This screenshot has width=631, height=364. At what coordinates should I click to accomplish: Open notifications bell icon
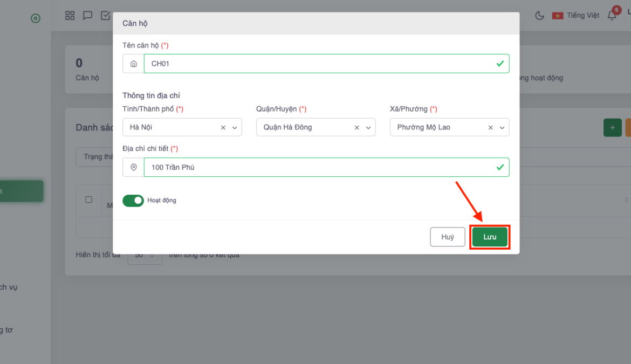[612, 16]
